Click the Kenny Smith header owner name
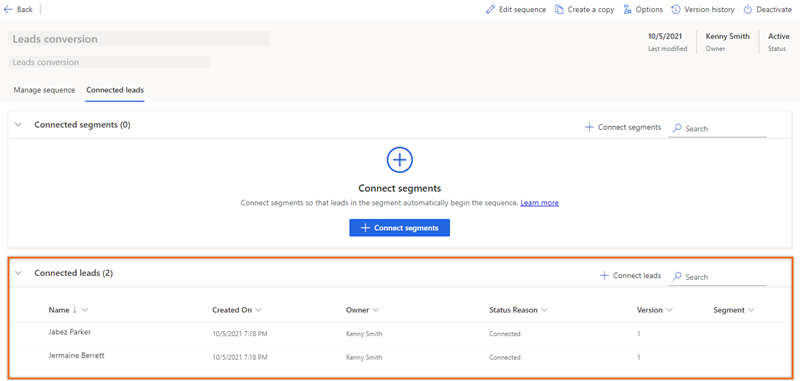Image resolution: width=801 pixels, height=381 pixels. (727, 36)
